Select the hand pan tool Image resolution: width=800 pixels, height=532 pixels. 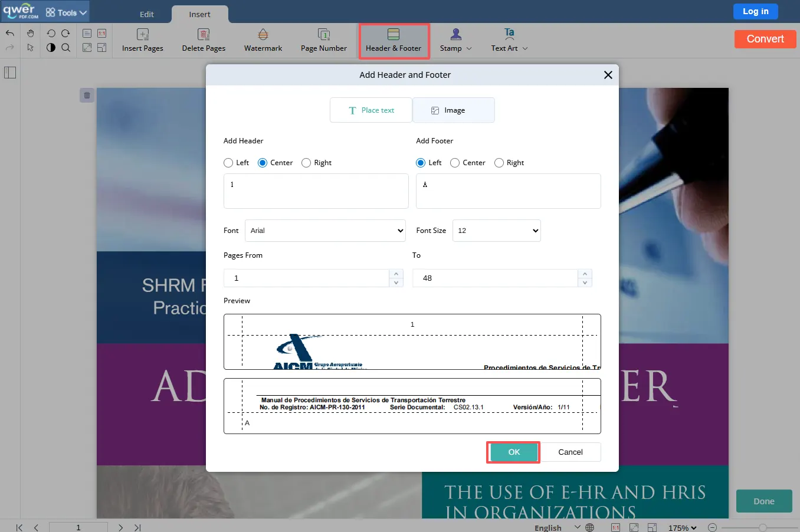(x=31, y=34)
